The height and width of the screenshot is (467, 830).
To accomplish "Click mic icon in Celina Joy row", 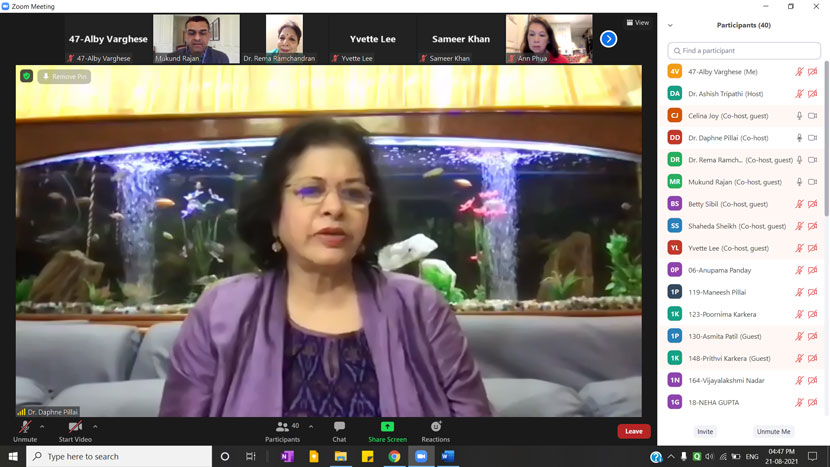I will [799, 115].
